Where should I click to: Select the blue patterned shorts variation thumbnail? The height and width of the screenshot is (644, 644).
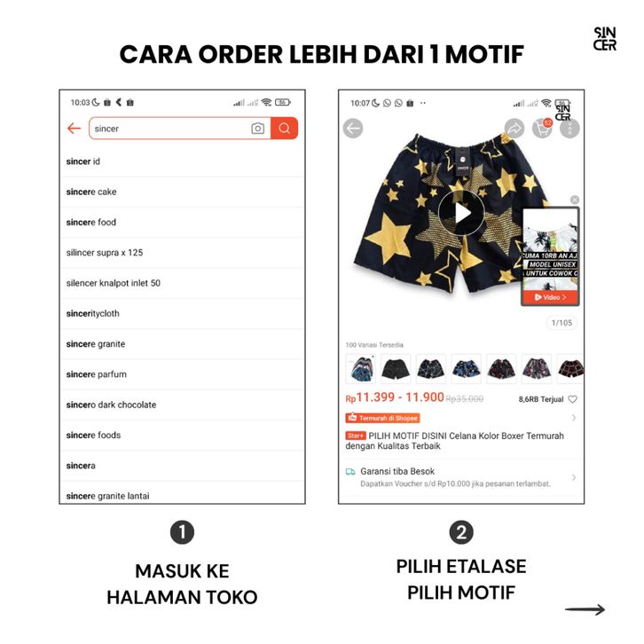[467, 368]
